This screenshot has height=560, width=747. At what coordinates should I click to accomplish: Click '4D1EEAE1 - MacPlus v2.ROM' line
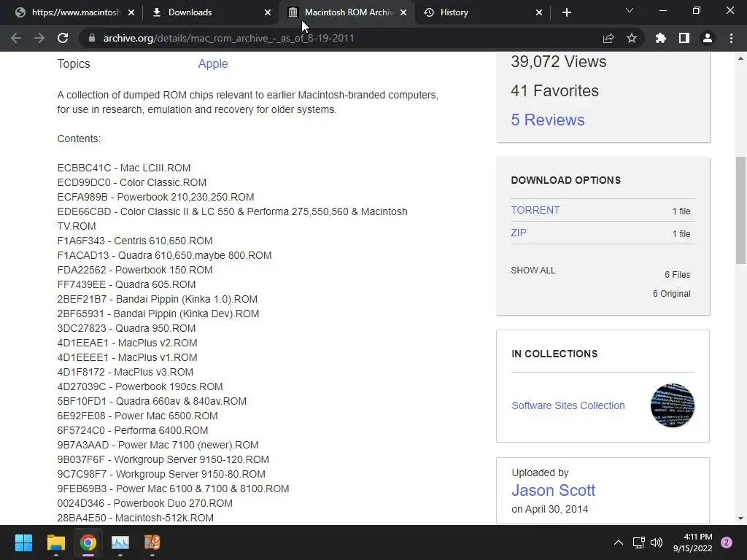(127, 343)
